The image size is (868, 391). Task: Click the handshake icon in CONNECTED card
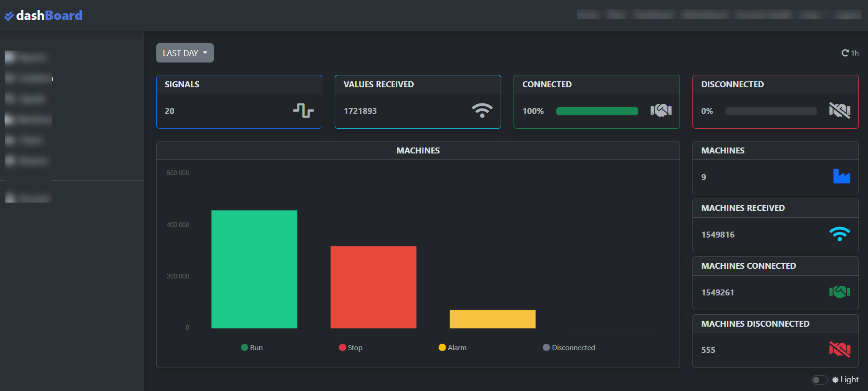(x=661, y=110)
